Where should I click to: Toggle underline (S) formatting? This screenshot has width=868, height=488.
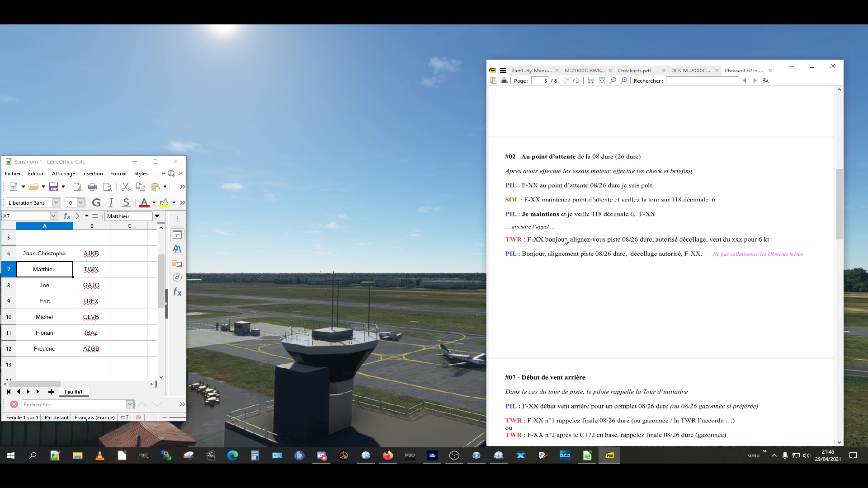click(126, 203)
